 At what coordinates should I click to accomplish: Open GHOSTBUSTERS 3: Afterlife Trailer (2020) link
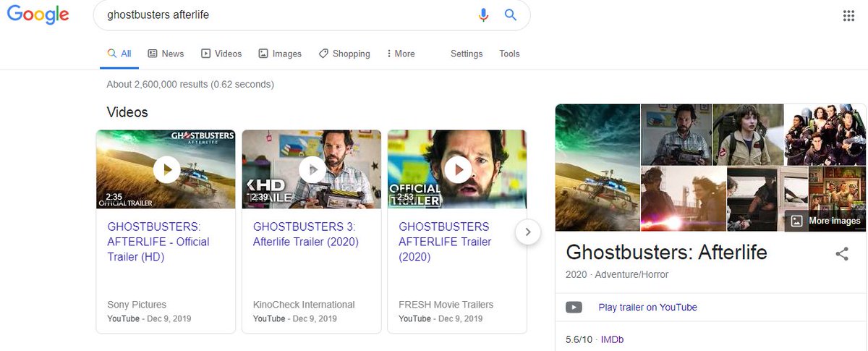[x=306, y=234]
